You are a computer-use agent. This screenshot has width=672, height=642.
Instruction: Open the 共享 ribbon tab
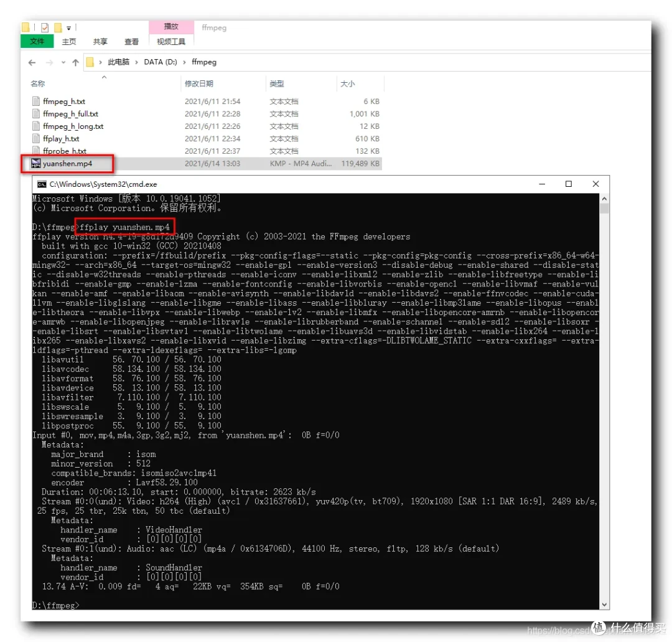point(100,41)
